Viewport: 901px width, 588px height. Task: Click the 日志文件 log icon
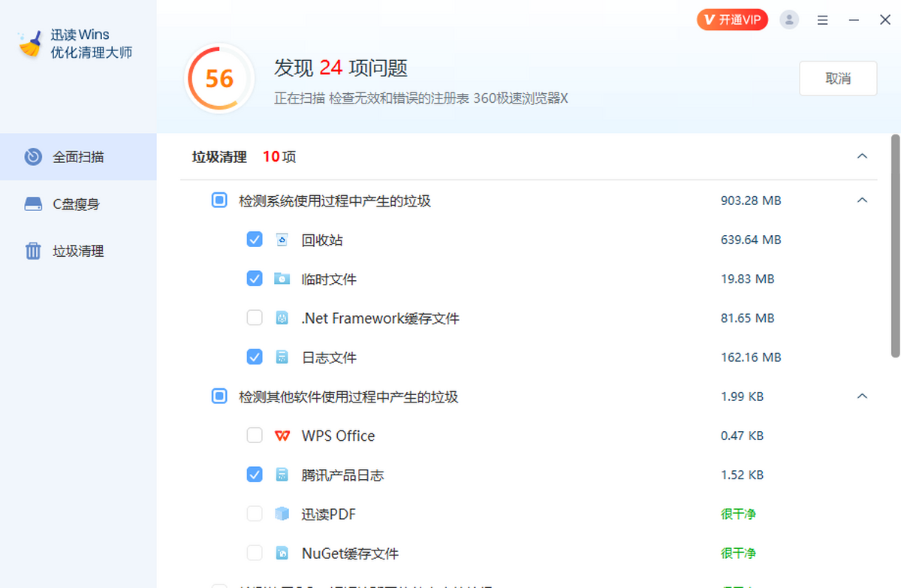point(282,357)
